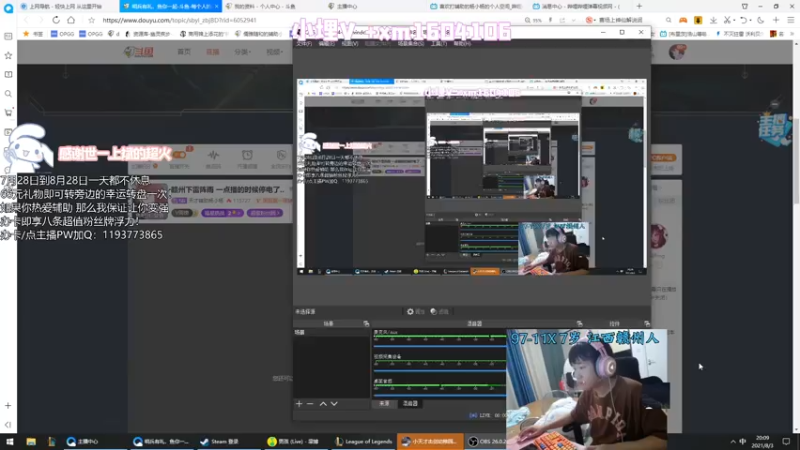This screenshot has width=800, height=450.
Task: Open the scissors screenshot tool
Action: click(728, 20)
